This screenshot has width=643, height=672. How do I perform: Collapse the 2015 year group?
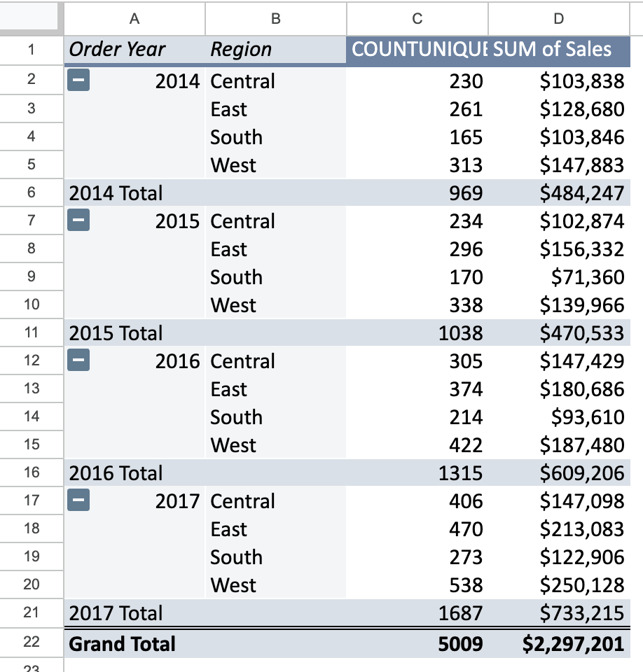tap(79, 221)
